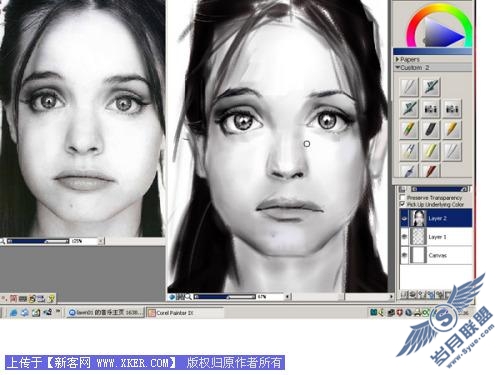Adjust zoom slider of painting window
Screen dimensions: 500x375
coord(225,296)
